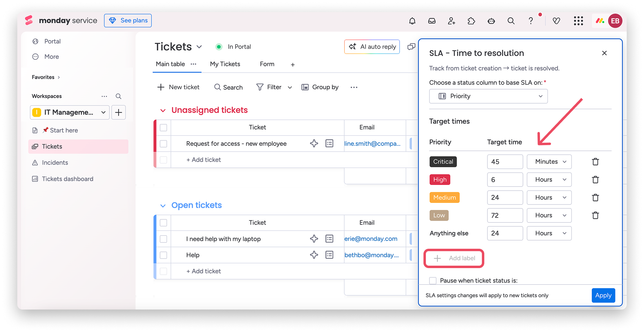Click the Medium priority label
The width and height of the screenshot is (644, 332).
point(445,198)
